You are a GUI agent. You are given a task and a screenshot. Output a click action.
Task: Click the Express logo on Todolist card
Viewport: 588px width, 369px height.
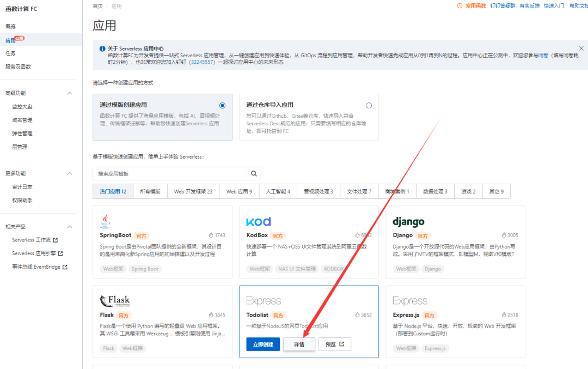click(x=264, y=301)
